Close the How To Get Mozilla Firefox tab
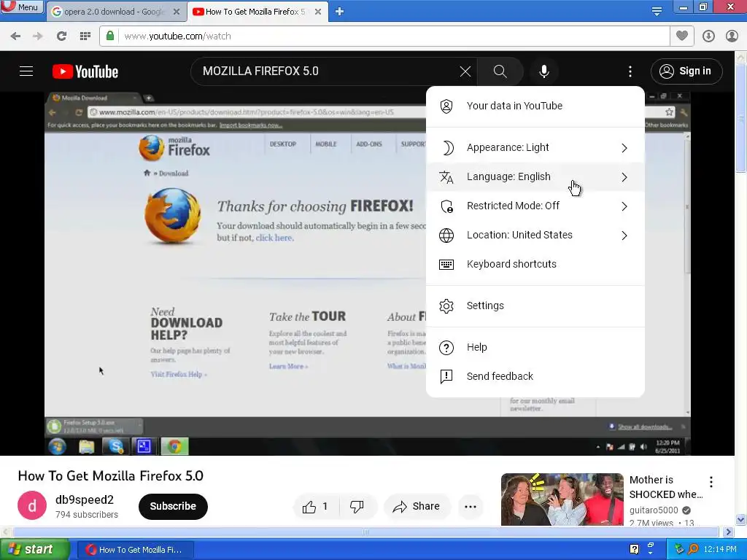The width and height of the screenshot is (747, 560). [x=318, y=12]
